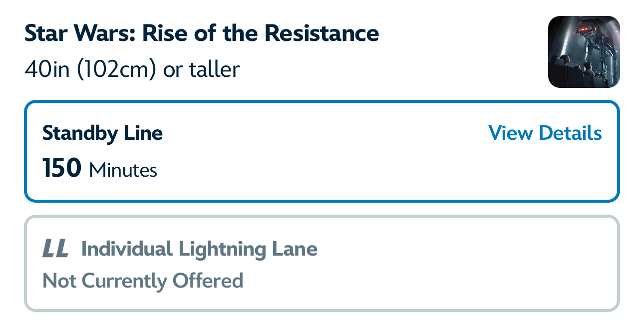Tap the Star Wars text in the heading
Image resolution: width=644 pixels, height=330 pixels.
80,33
